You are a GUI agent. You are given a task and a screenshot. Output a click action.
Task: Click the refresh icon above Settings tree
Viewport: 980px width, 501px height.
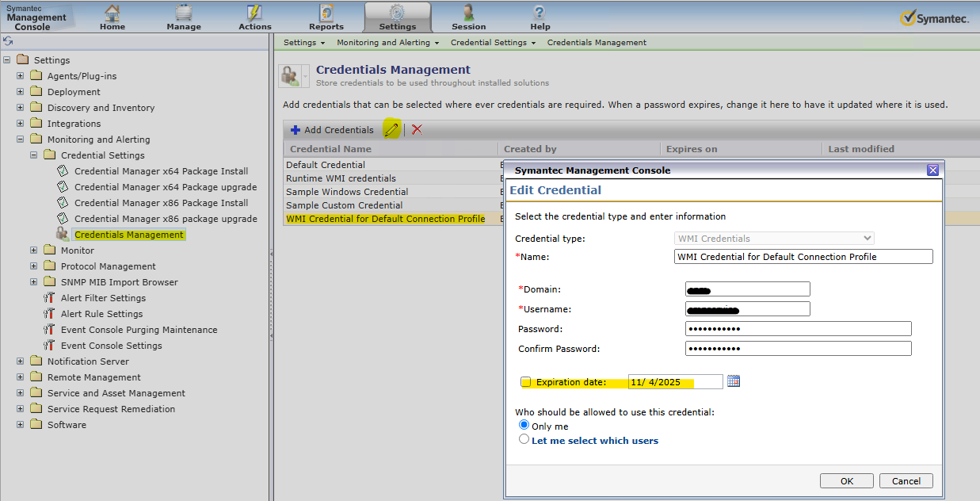[x=8, y=41]
